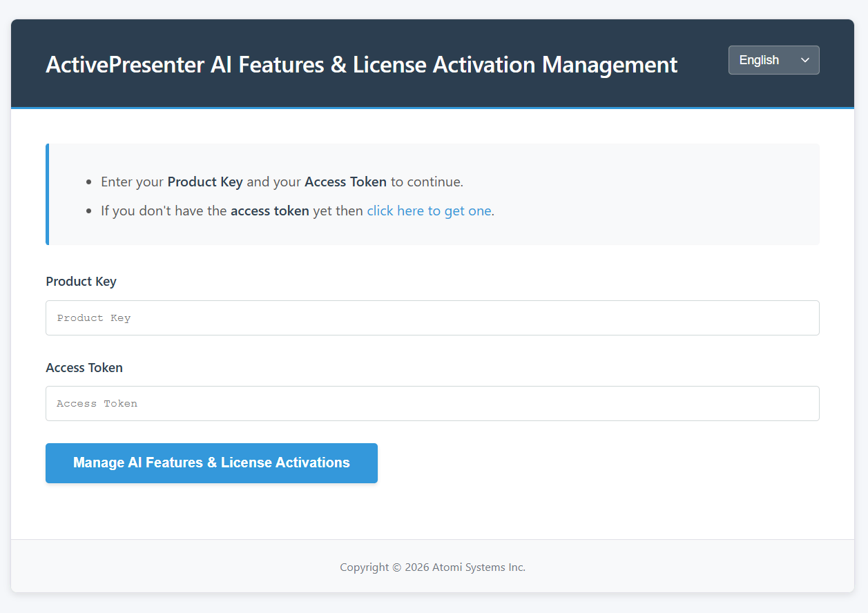The image size is (868, 613).
Task: Click the Product Key field label
Action: point(81,281)
